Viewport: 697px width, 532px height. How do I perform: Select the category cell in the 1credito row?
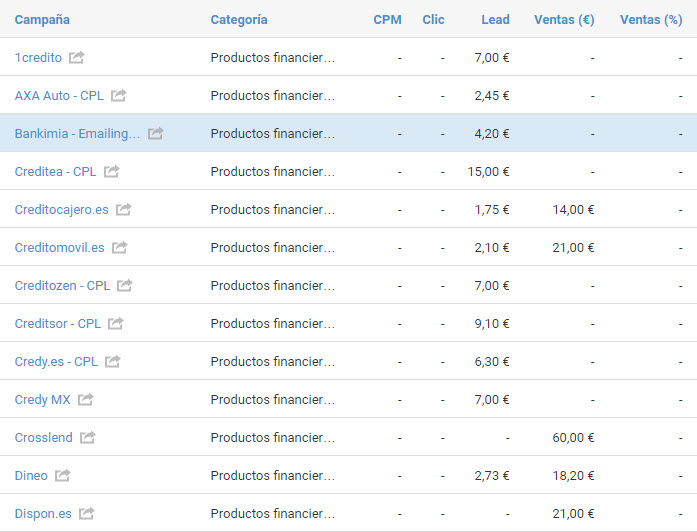click(272, 57)
